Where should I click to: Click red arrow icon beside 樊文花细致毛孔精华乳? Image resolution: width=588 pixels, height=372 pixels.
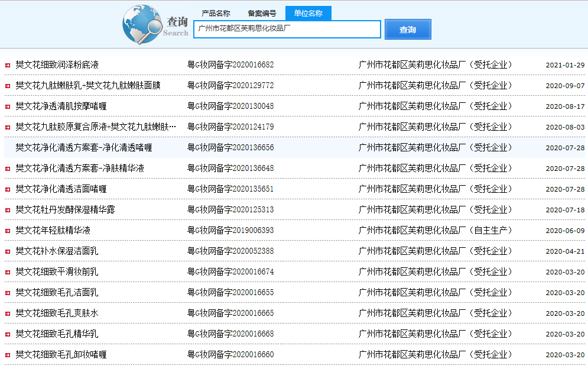click(x=8, y=334)
